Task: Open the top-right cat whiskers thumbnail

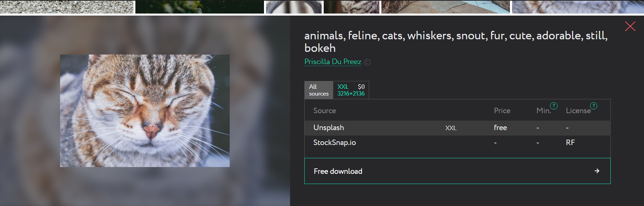Action: (577, 7)
